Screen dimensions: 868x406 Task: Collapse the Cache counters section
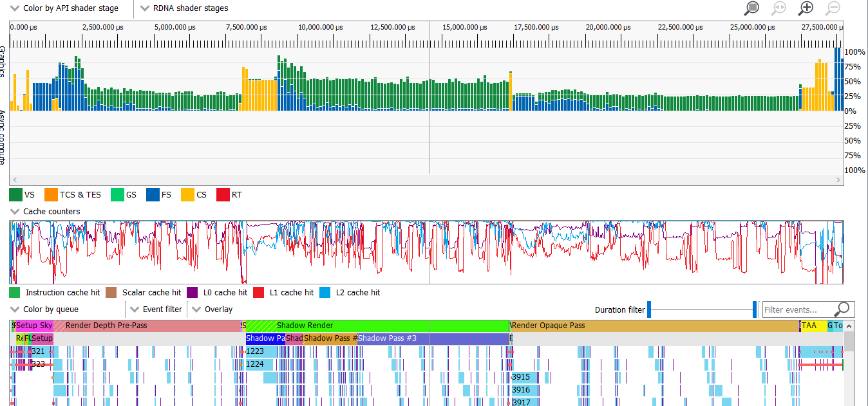click(15, 211)
